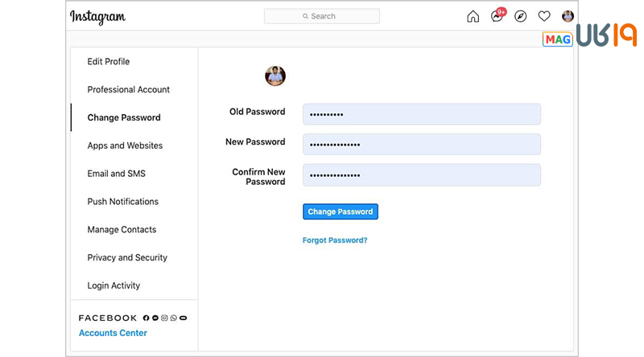View Login Activity section
This screenshot has height=357, width=644.
(x=114, y=285)
